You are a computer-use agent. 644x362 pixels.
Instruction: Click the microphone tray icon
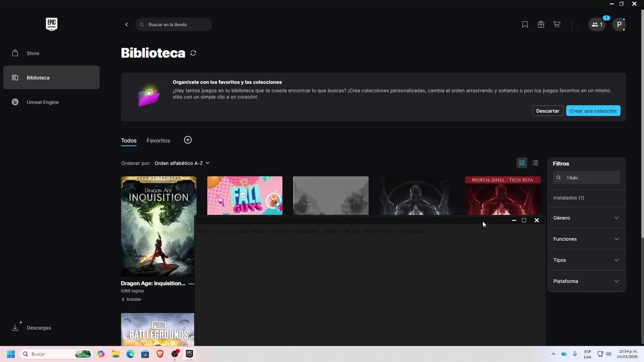[575, 354]
